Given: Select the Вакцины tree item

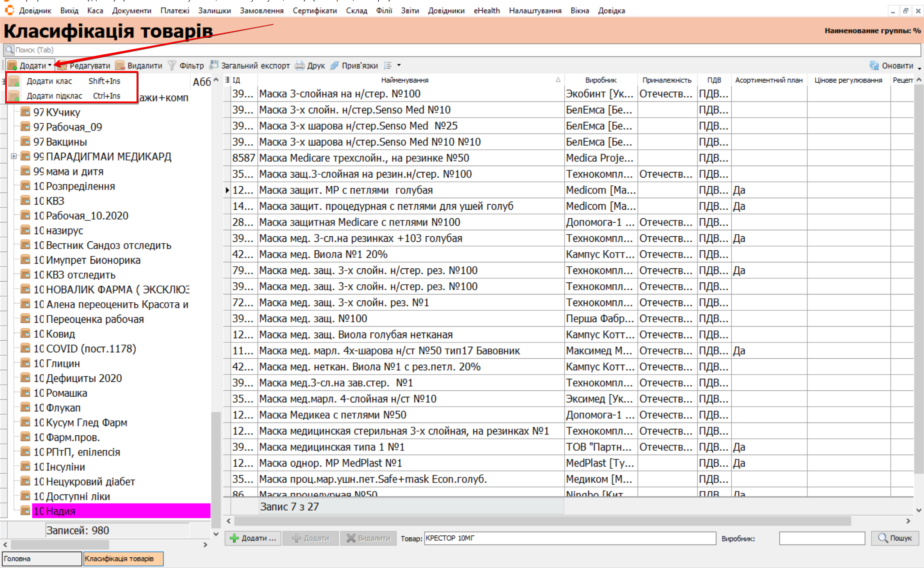Looking at the screenshot, I should pos(66,142).
